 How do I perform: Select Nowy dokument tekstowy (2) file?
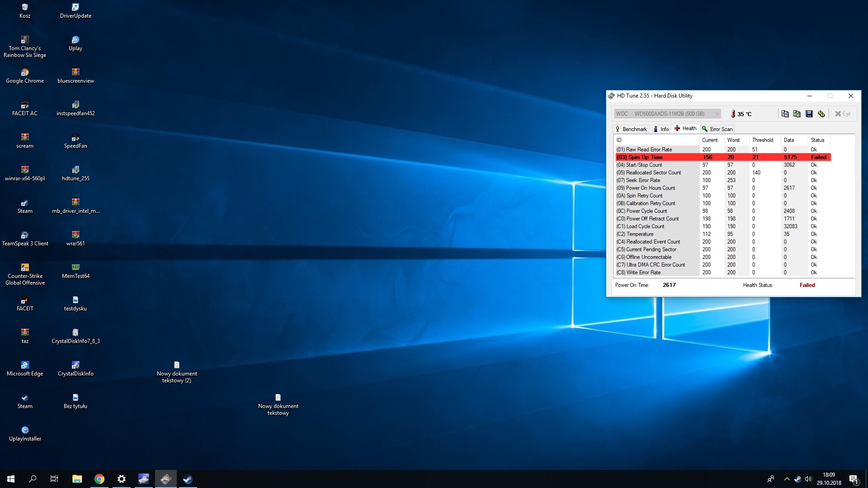click(177, 372)
